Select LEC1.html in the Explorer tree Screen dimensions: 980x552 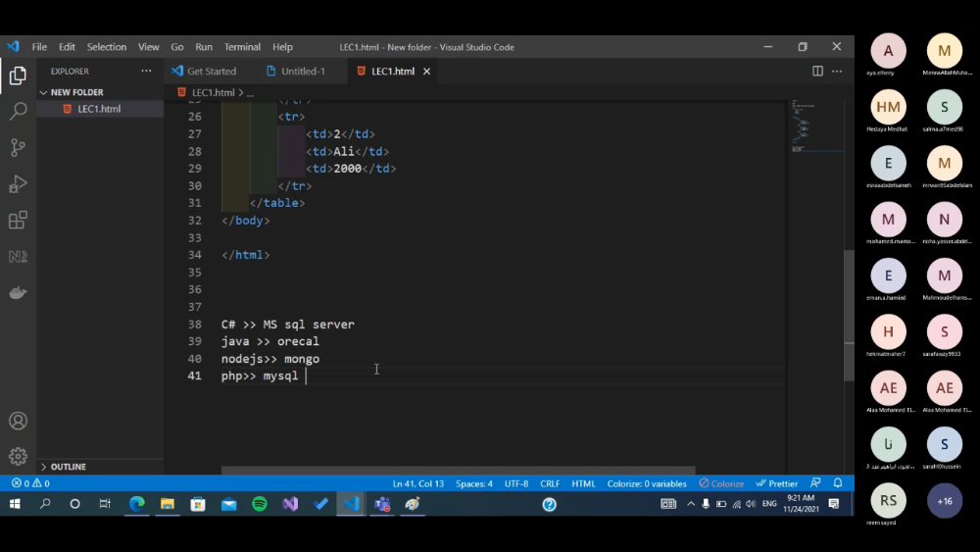(100, 109)
